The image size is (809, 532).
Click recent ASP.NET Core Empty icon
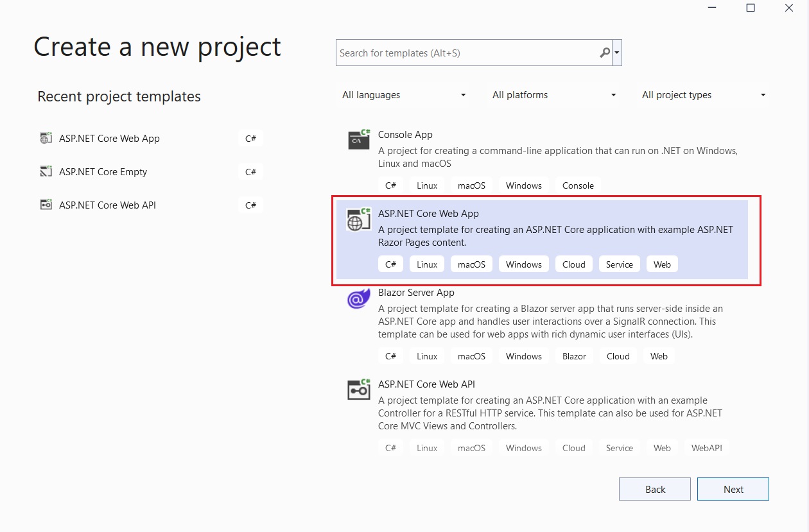click(x=46, y=171)
